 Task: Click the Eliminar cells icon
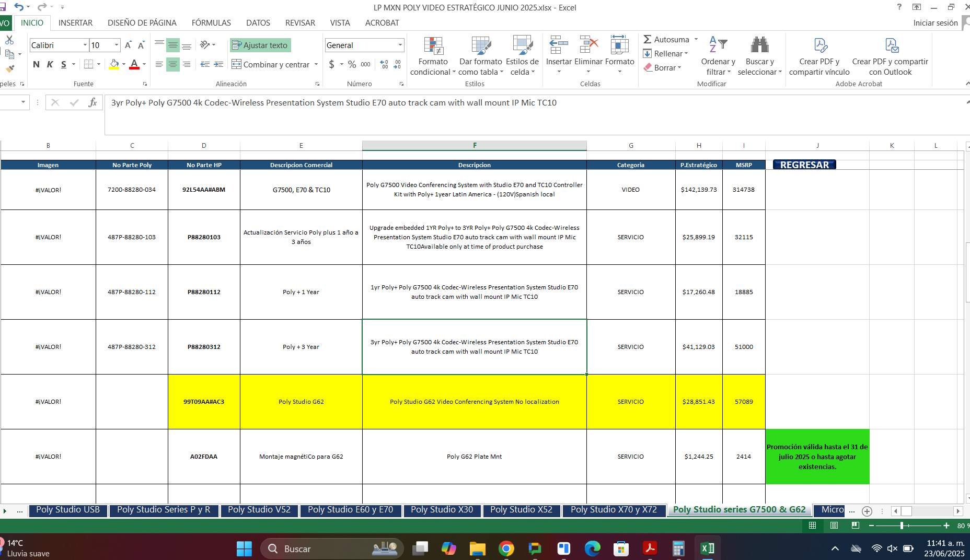click(x=588, y=45)
